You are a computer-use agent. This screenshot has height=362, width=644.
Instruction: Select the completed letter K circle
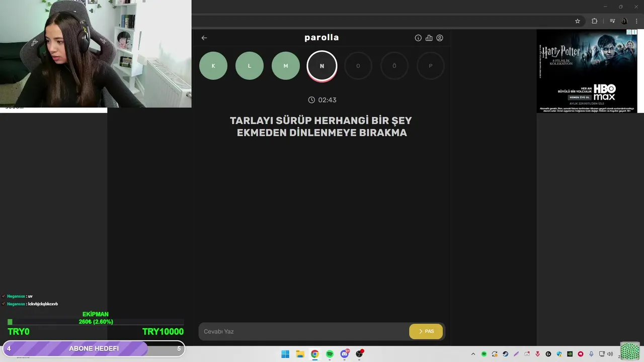213,66
